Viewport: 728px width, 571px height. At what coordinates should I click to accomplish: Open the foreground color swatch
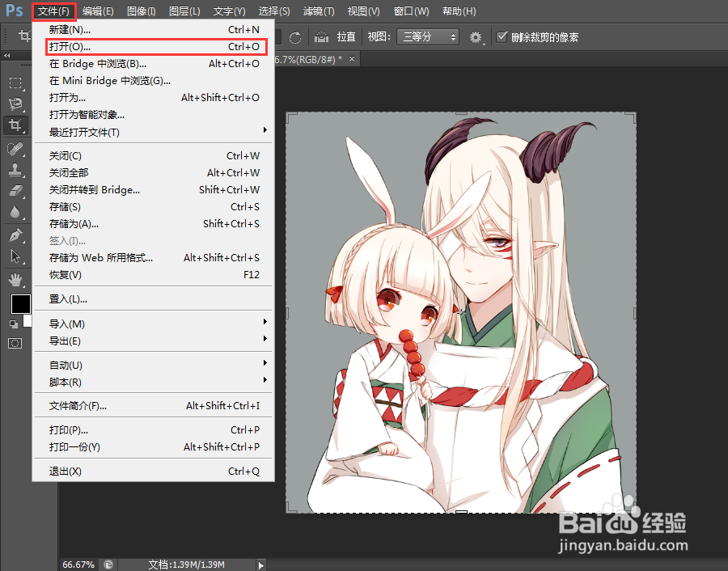20,304
